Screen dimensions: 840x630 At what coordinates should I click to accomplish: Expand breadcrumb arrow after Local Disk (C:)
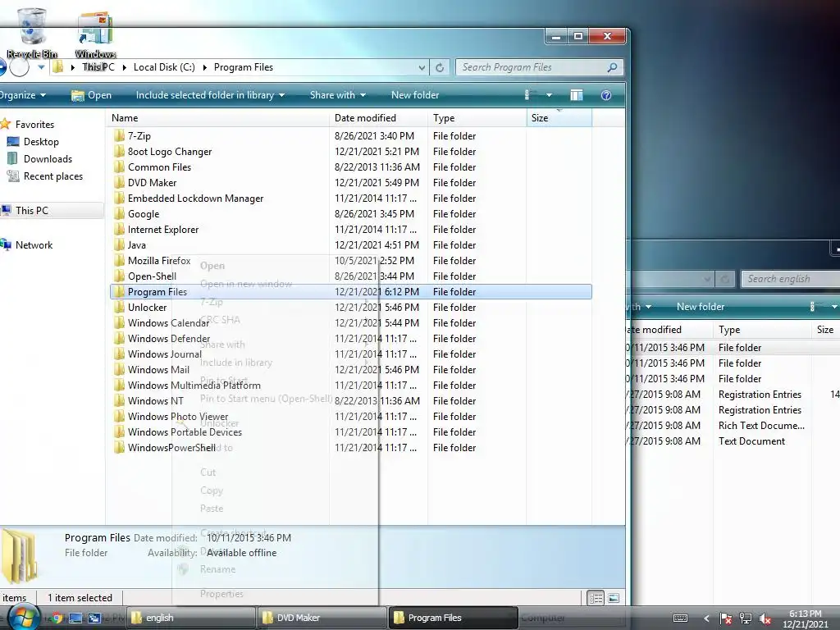pos(204,67)
